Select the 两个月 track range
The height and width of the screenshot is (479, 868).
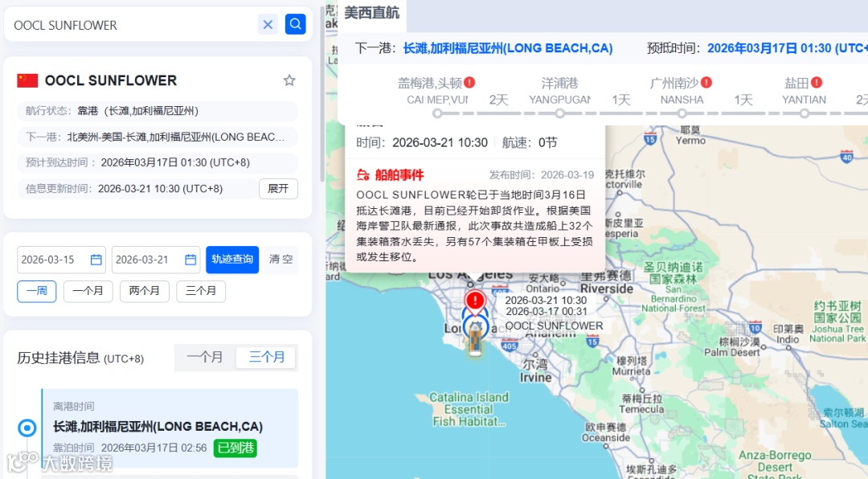coord(145,291)
